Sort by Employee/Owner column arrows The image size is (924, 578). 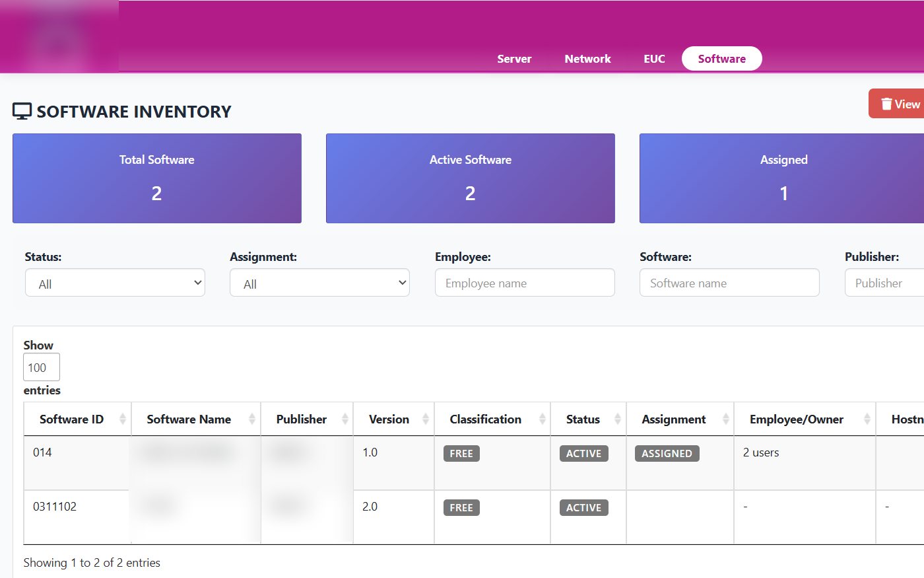(867, 419)
